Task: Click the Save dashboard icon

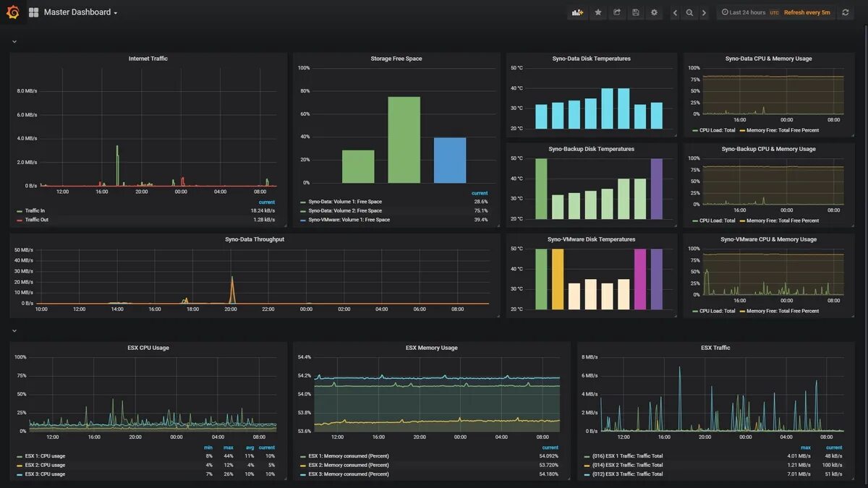Action: pos(636,12)
